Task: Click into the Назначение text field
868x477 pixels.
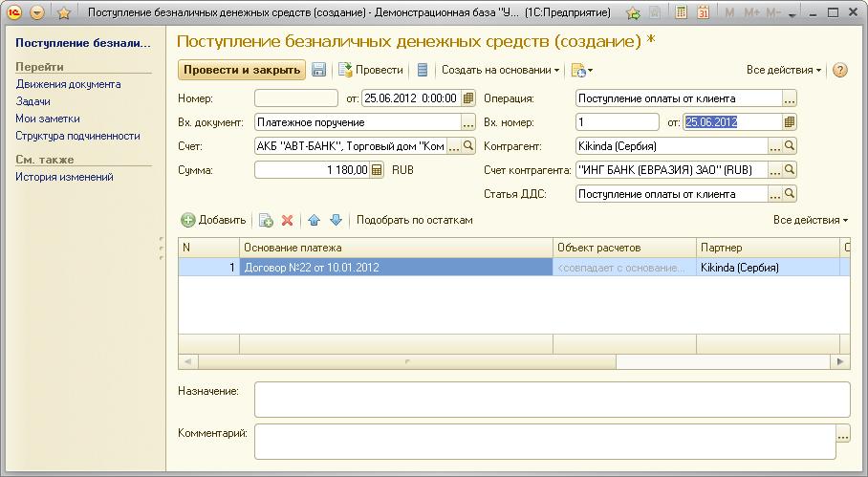Action: (x=552, y=399)
